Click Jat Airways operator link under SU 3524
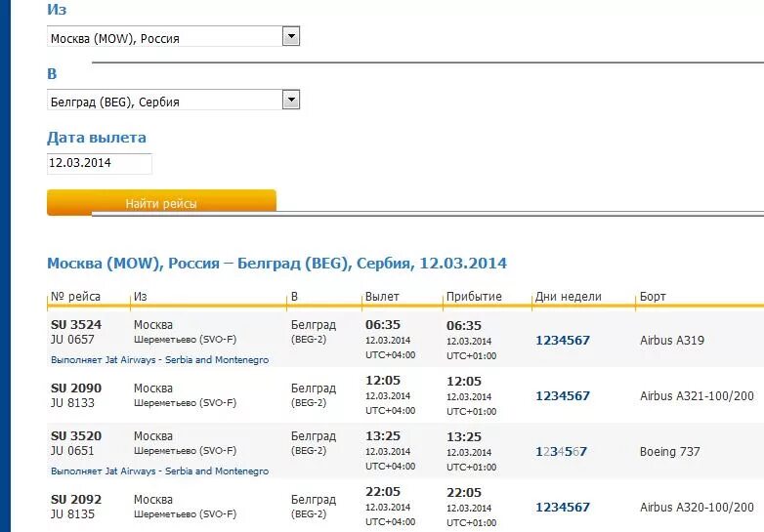Screen dimensions: 764x532 coord(160,359)
